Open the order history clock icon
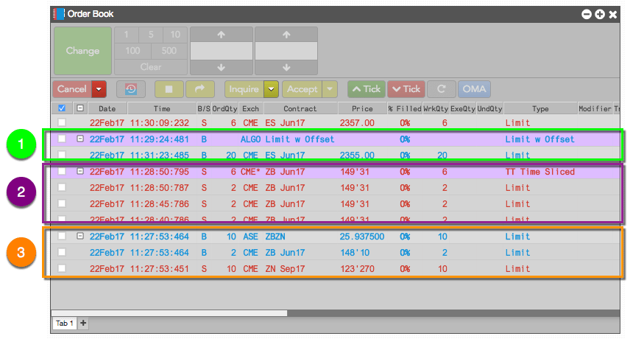The image size is (644, 339). [x=130, y=89]
